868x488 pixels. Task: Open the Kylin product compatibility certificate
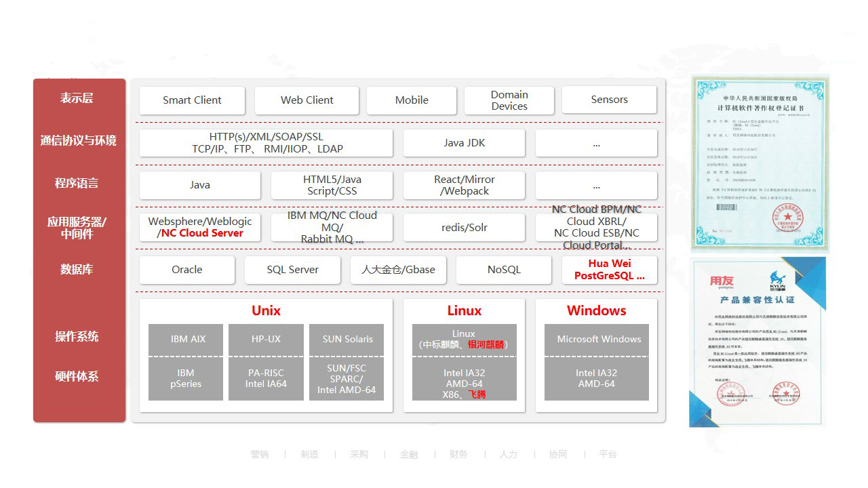(757, 342)
